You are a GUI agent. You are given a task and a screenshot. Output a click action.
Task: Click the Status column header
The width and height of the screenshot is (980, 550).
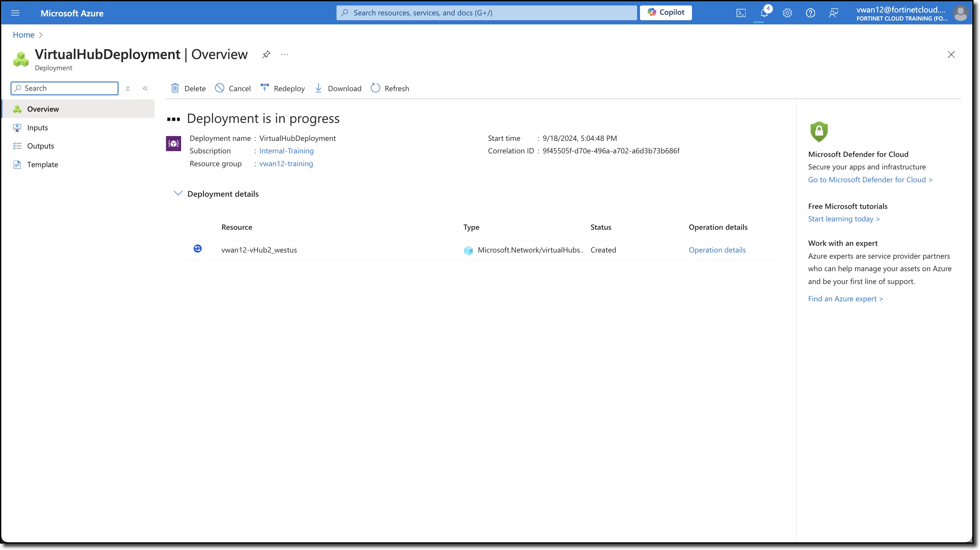tap(601, 227)
